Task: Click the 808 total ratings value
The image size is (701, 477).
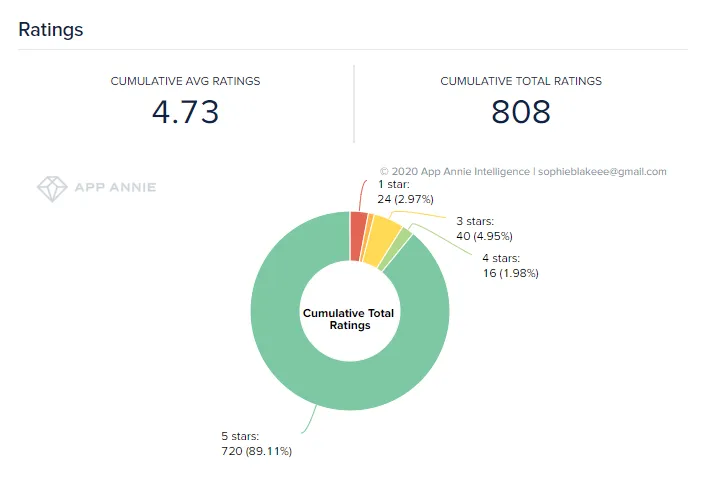Action: [521, 112]
